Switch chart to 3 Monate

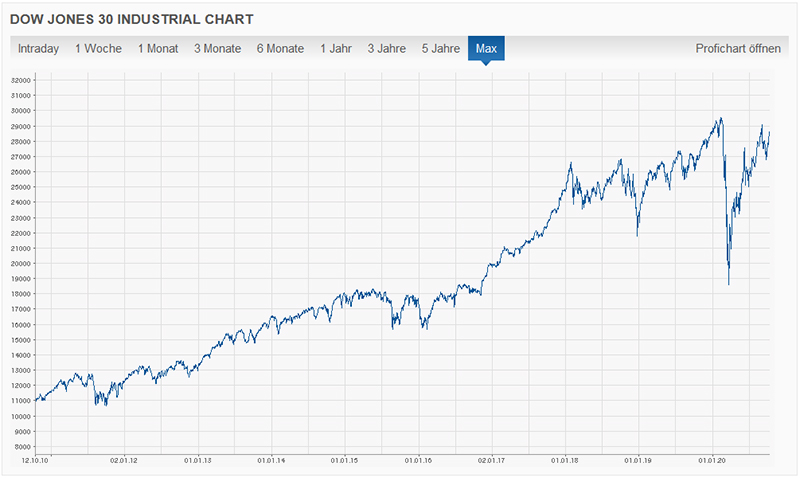coord(218,48)
